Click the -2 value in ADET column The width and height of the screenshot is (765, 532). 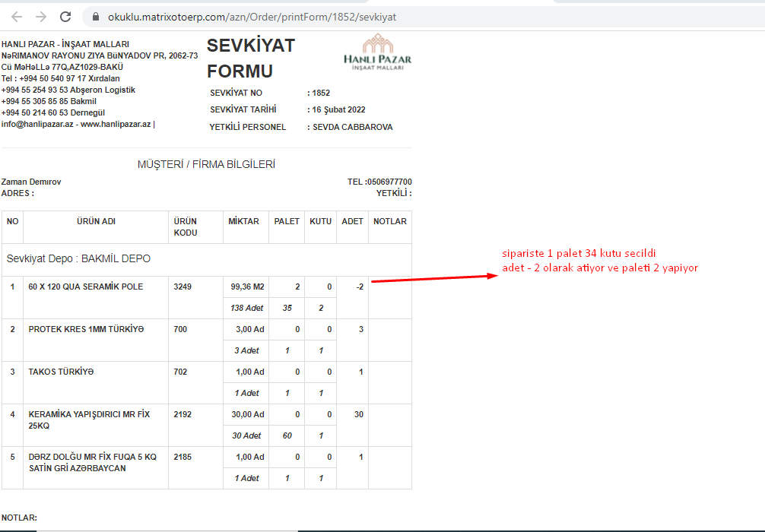coord(358,287)
